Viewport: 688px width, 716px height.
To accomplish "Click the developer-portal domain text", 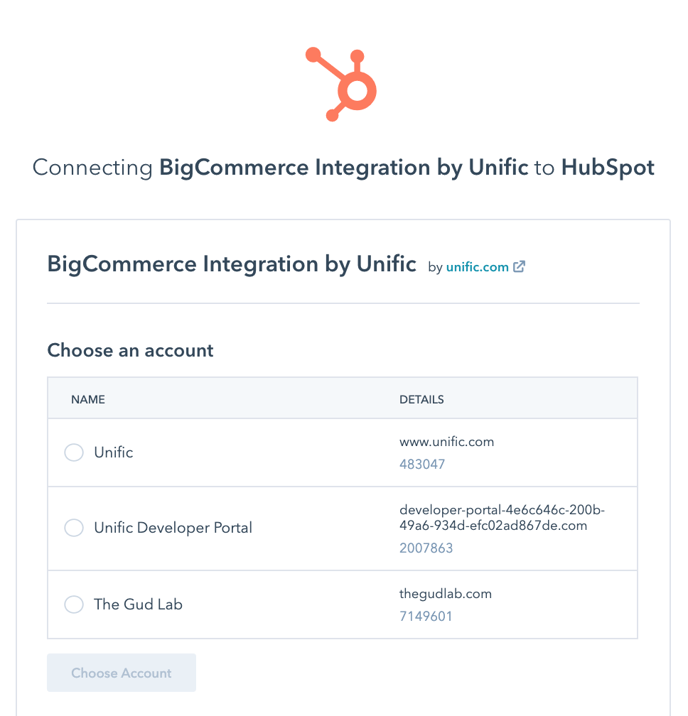I will tap(502, 518).
